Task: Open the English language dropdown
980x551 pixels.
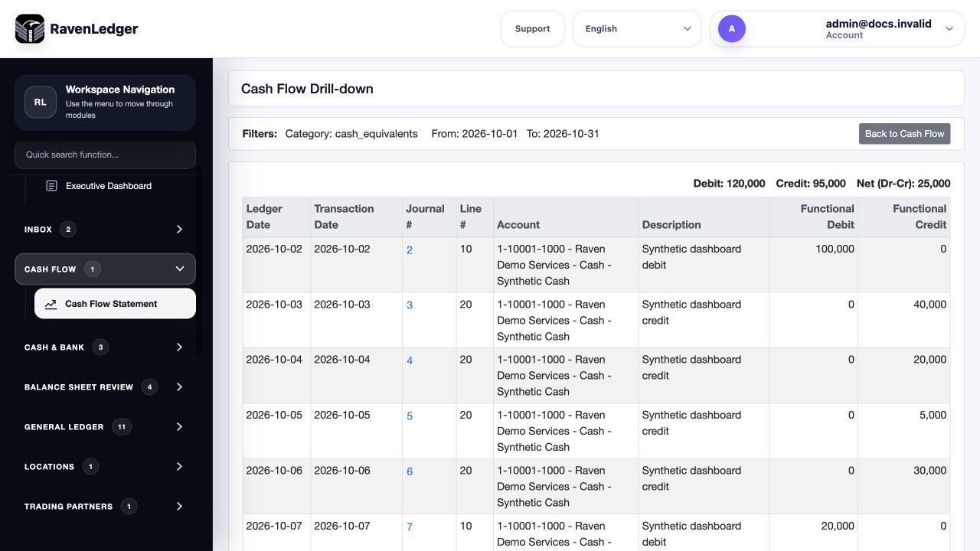Action: (x=637, y=29)
